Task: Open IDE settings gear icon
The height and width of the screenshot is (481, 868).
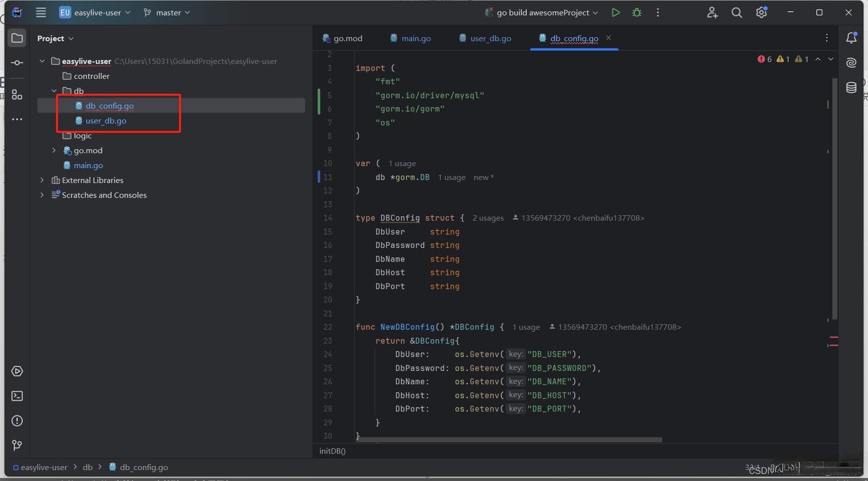Action: (761, 12)
